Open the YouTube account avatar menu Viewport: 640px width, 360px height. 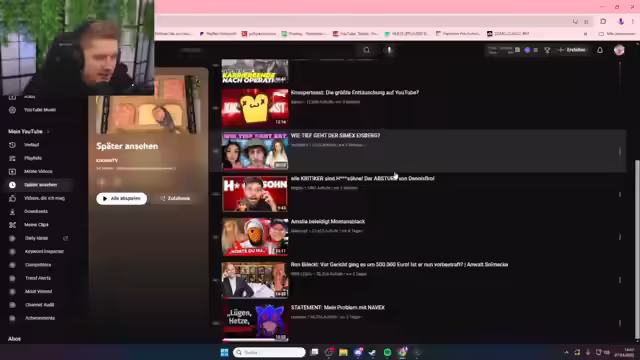click(x=619, y=50)
